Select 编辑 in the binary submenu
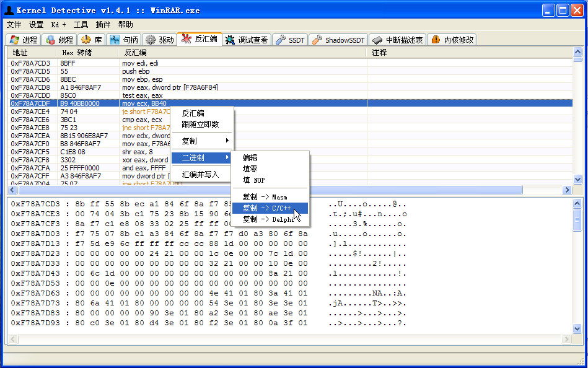 point(270,158)
